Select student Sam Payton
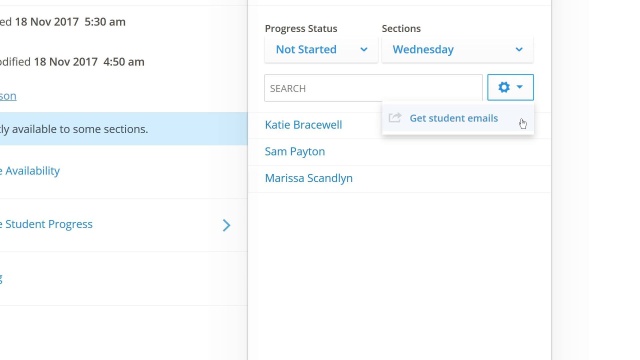The image size is (640, 360). (x=295, y=151)
